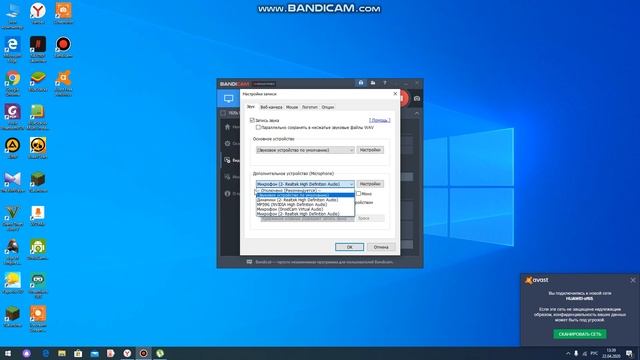Click the microphone icon in system tray
The width and height of the screenshot is (640, 360).
[576, 353]
